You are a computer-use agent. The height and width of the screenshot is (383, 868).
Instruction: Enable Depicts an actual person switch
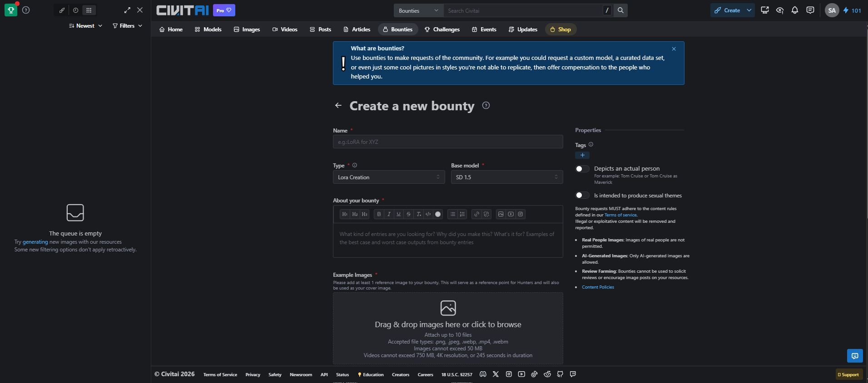(x=582, y=169)
